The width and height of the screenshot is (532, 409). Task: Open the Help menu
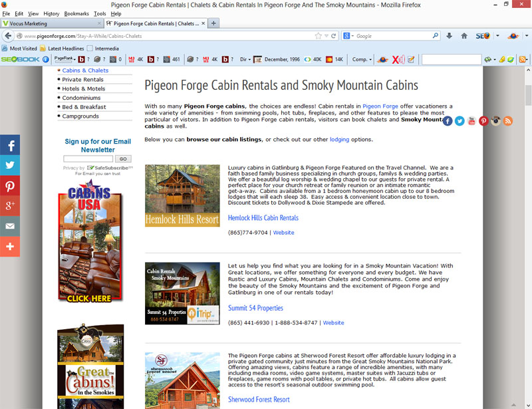coord(116,13)
